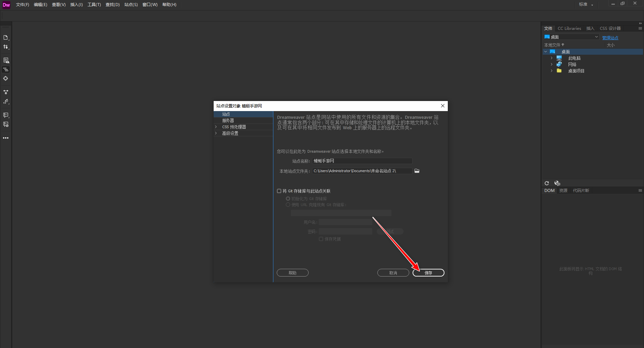Open the 查找(D) menu
The width and height of the screenshot is (644, 348).
[113, 5]
